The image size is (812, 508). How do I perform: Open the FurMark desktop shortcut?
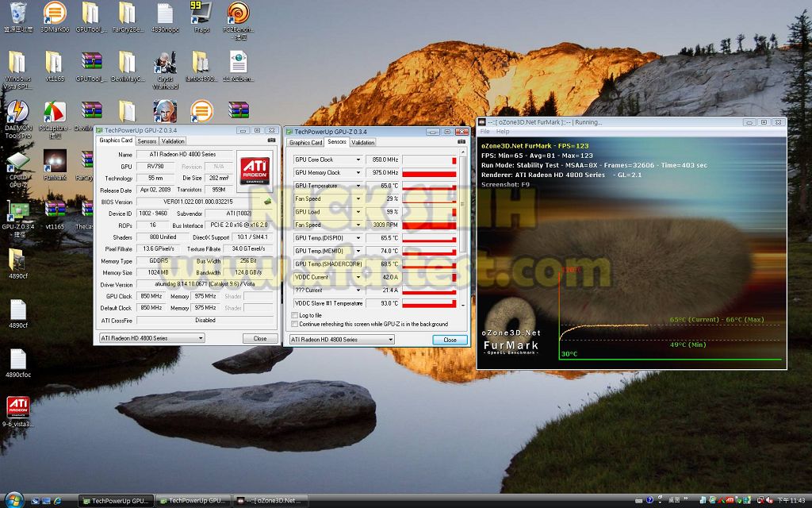pyautogui.click(x=54, y=161)
